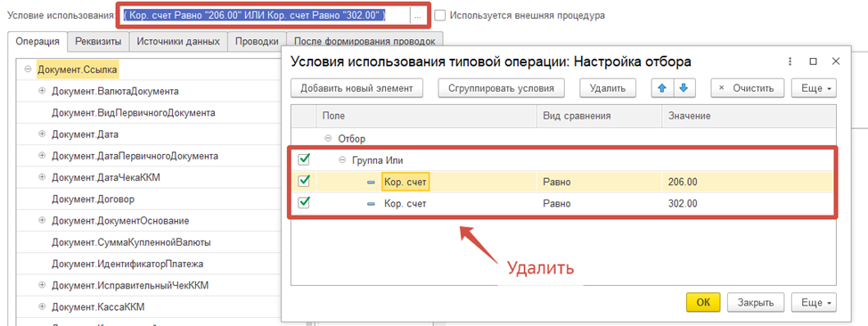Open the Проводки tab
The image size is (868, 326).
257,41
